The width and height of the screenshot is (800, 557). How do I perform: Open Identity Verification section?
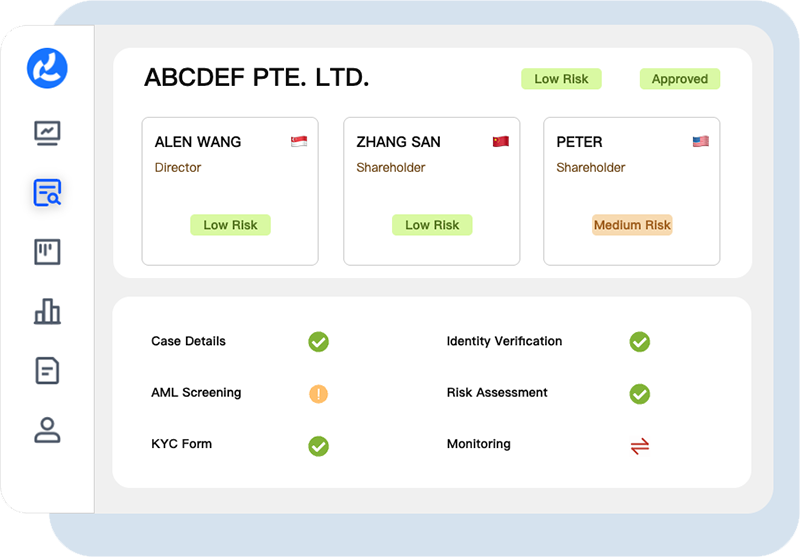(x=504, y=341)
